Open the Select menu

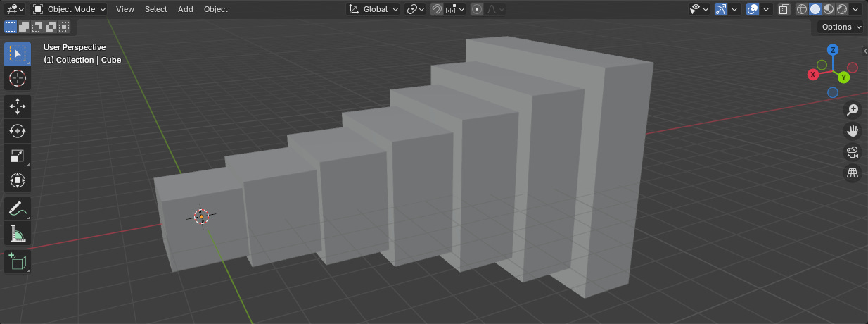click(x=156, y=9)
